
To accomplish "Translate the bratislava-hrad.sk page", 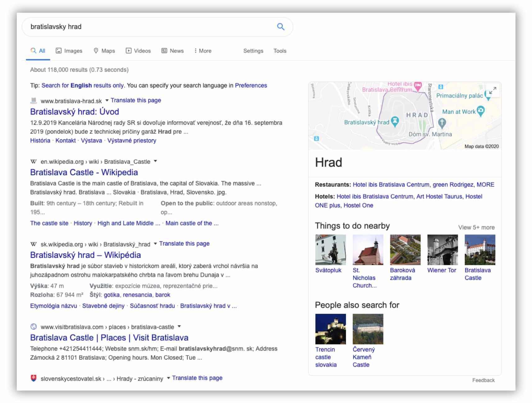I will pyautogui.click(x=136, y=100).
